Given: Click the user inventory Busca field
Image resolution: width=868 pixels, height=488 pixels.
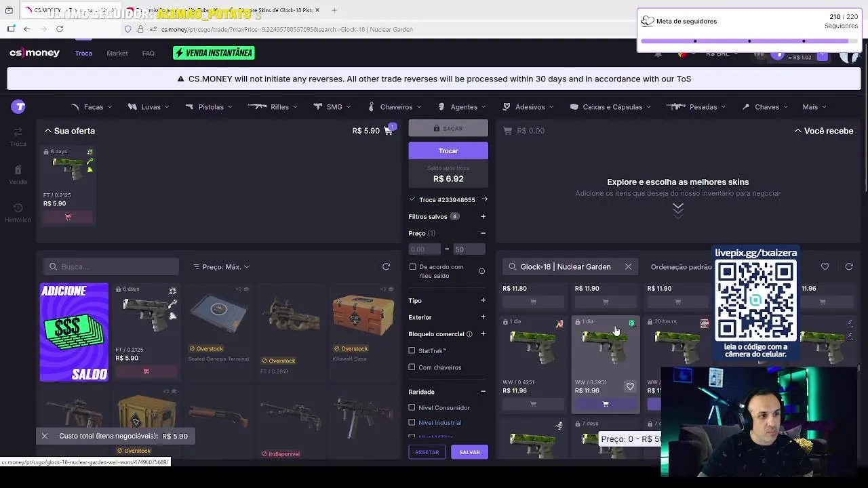Looking at the screenshot, I should point(111,267).
